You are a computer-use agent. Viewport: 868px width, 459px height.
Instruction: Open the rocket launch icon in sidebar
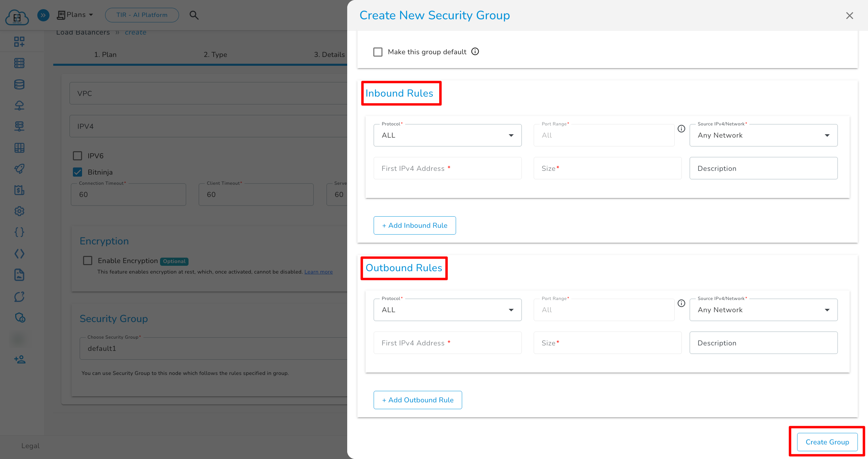tap(19, 169)
